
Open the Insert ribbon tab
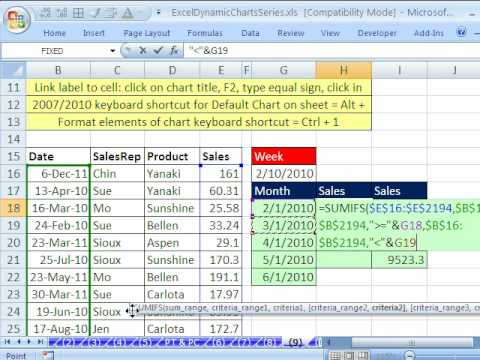94,33
